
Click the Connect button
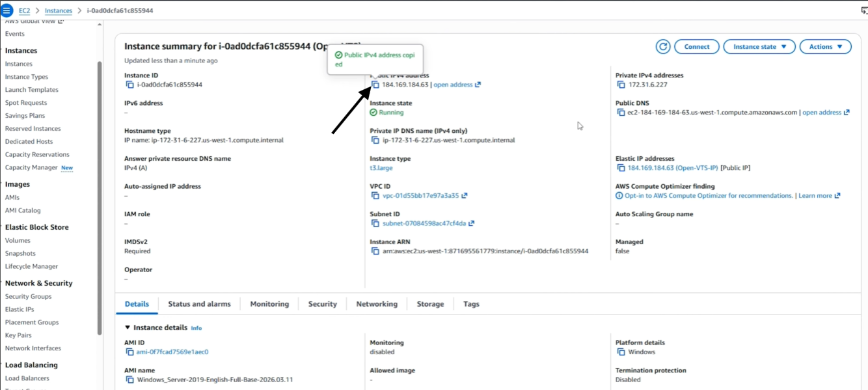coord(696,46)
